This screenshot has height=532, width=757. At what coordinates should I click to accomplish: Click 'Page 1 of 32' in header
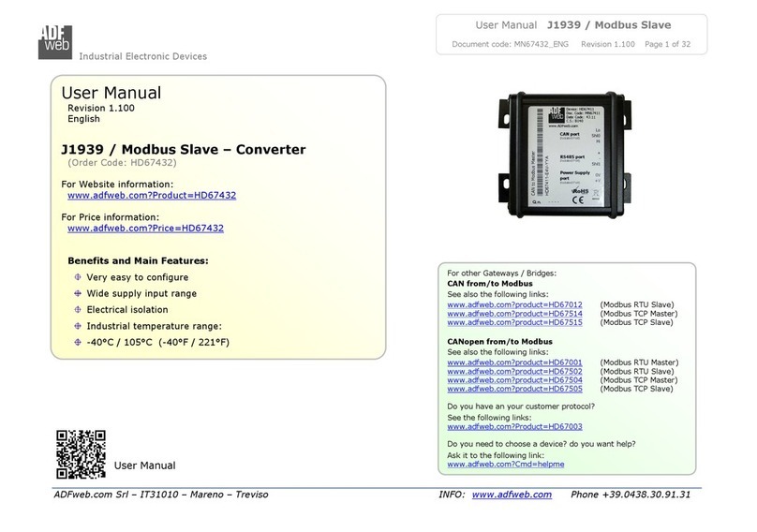(x=668, y=44)
